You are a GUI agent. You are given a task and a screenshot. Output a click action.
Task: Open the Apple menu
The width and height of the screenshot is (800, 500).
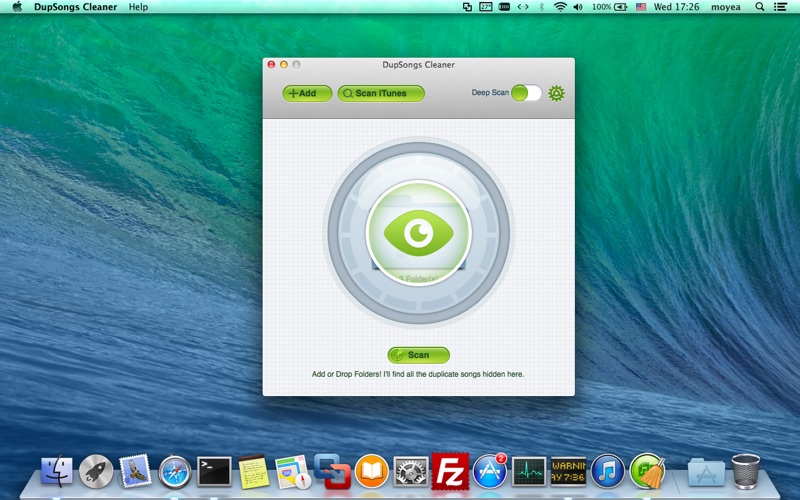click(17, 7)
